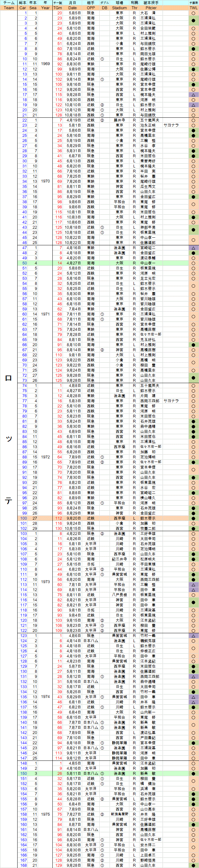Click pitcher name "山内新一"
Screen dimensions: 199x868
click(148, 712)
